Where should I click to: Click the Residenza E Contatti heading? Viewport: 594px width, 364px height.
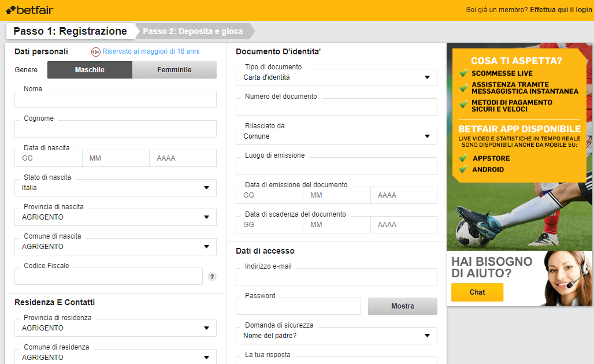pyautogui.click(x=54, y=302)
